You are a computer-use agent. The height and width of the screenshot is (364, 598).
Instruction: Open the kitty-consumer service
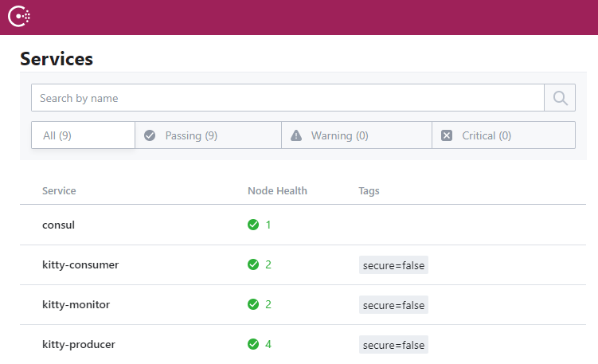pyautogui.click(x=80, y=264)
